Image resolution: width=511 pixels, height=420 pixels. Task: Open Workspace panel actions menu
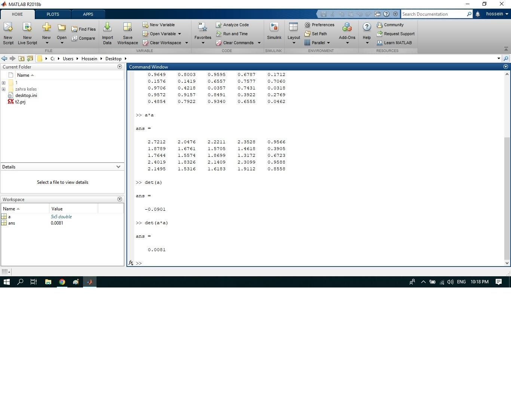pos(120,199)
